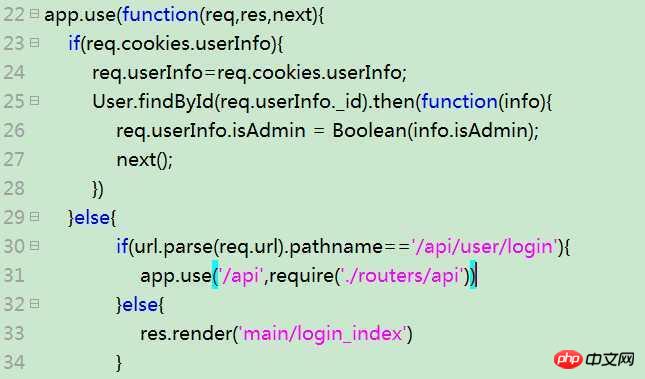Click line number 24 in the gutter
This screenshot has height=379, width=645.
point(14,72)
